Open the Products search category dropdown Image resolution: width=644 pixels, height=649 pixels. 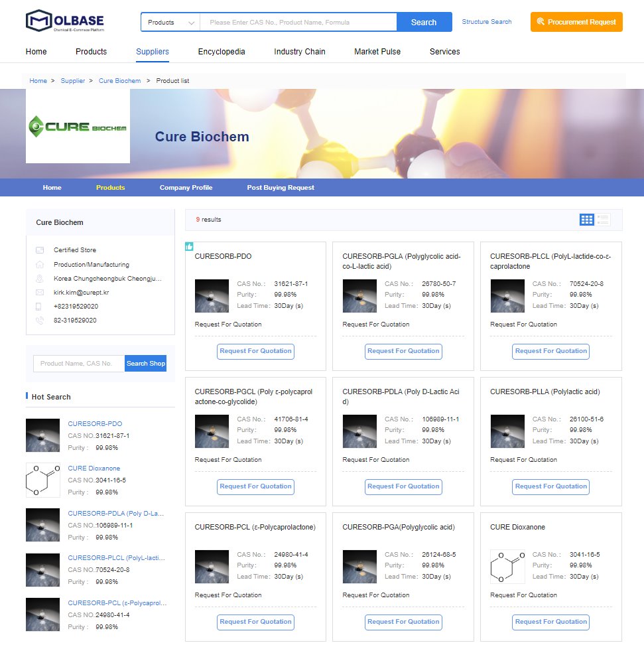(x=170, y=23)
